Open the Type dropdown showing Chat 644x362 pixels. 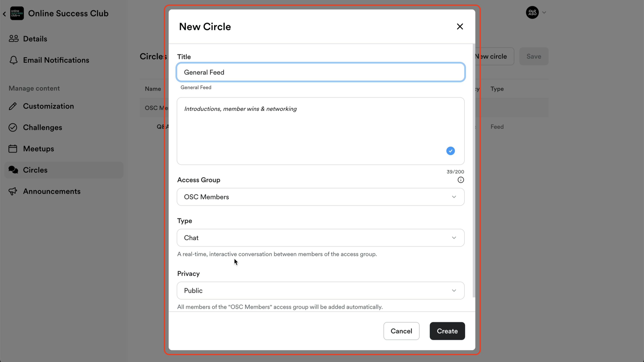pos(320,238)
